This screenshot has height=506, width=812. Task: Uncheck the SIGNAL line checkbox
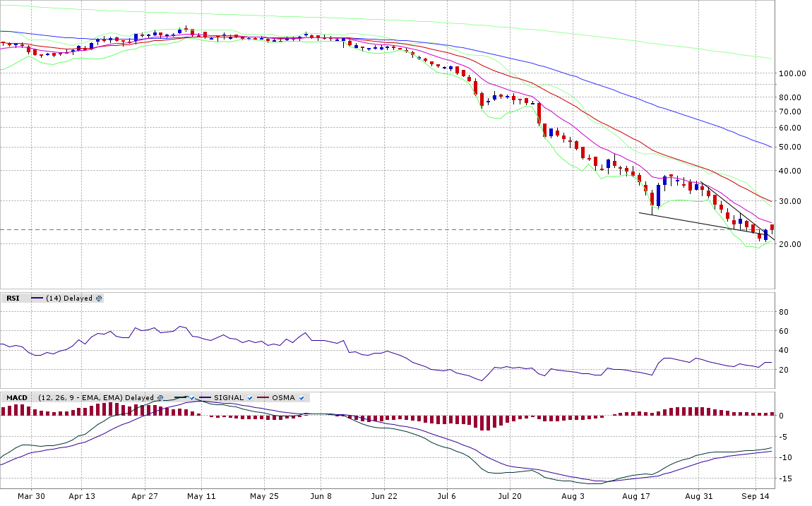click(x=250, y=398)
